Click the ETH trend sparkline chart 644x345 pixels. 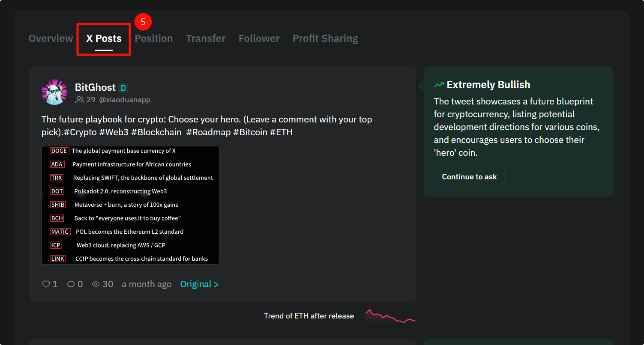[x=390, y=316]
